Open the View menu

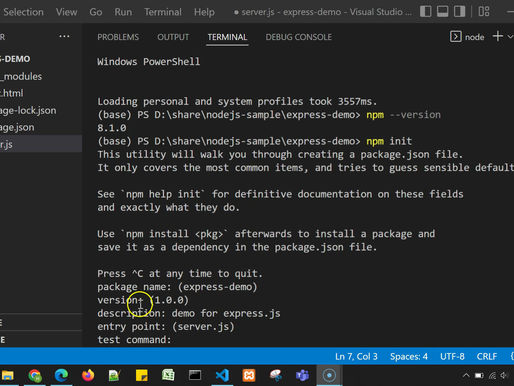tap(66, 12)
